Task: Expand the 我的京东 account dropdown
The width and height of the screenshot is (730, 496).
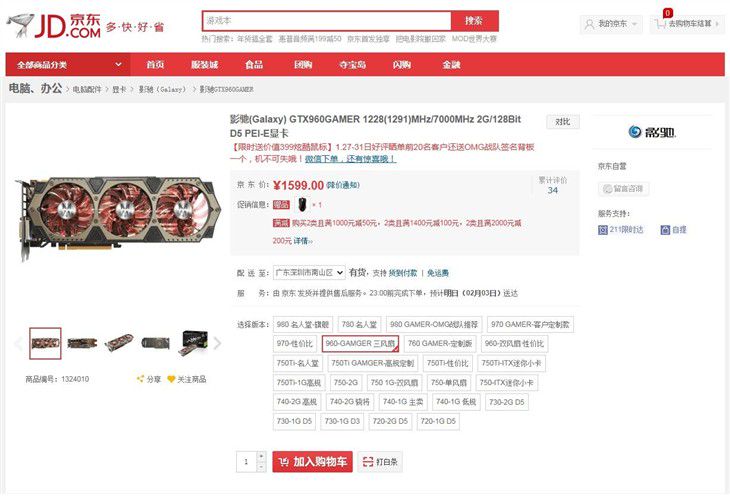Action: coord(611,23)
